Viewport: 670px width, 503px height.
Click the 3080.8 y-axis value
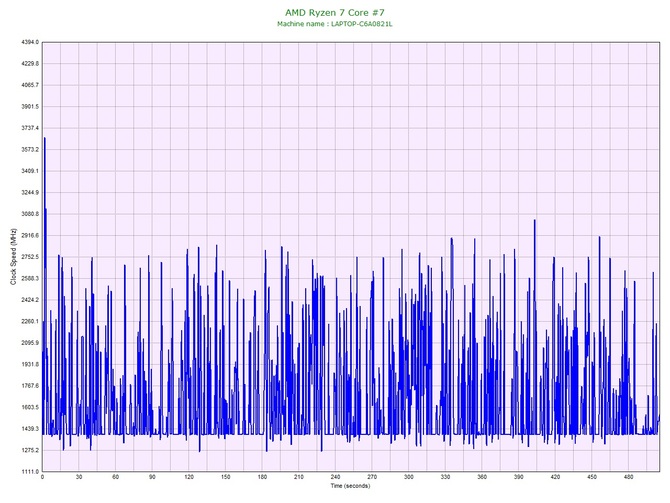point(30,214)
